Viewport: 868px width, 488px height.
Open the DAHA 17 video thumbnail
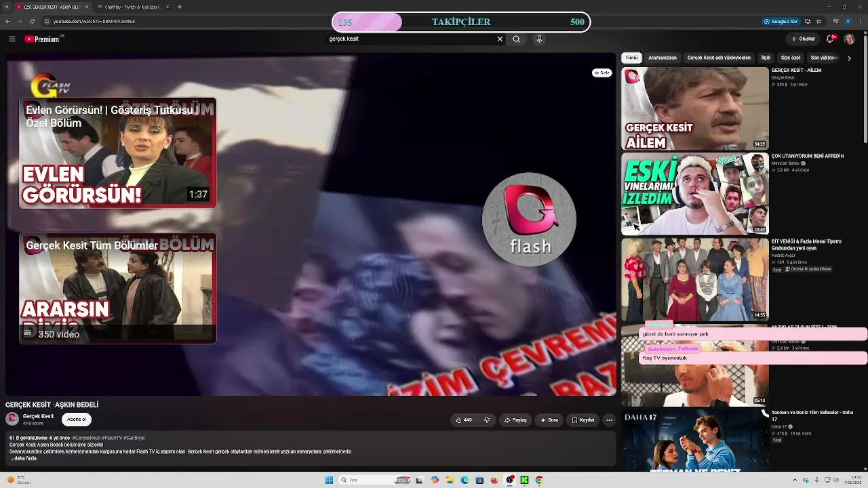pos(695,441)
